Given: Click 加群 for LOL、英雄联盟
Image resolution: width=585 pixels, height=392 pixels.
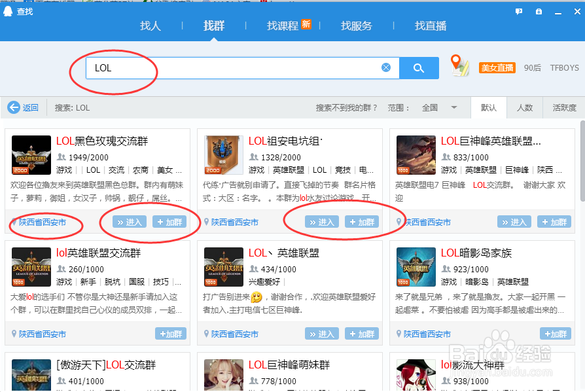Looking at the screenshot, I should [362, 334].
